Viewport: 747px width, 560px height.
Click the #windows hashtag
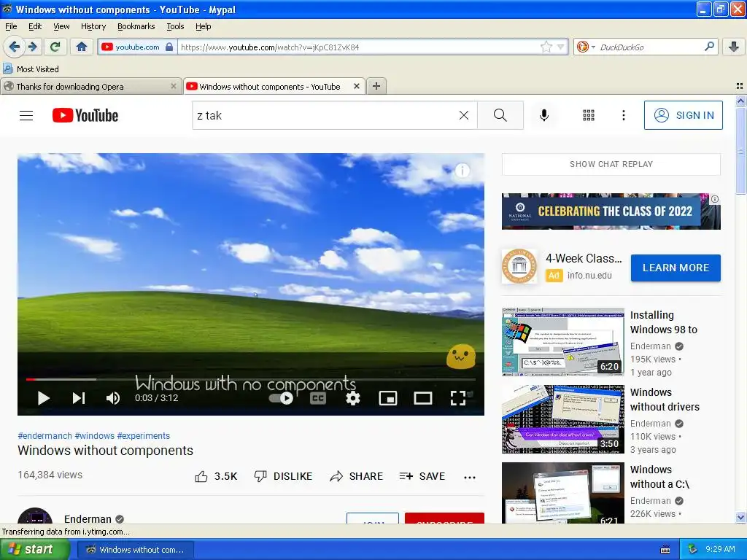[x=94, y=436]
